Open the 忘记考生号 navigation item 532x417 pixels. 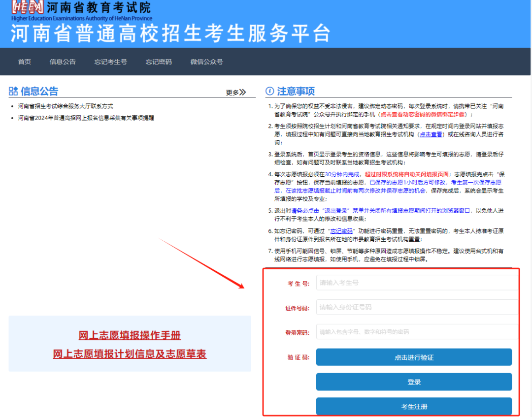click(110, 62)
